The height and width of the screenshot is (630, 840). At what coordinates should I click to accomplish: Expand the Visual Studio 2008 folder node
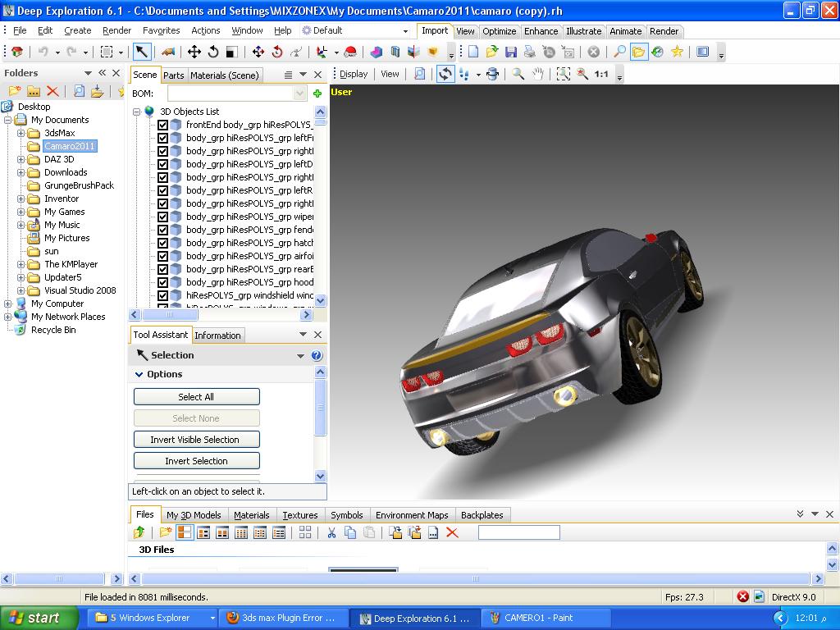[21, 290]
